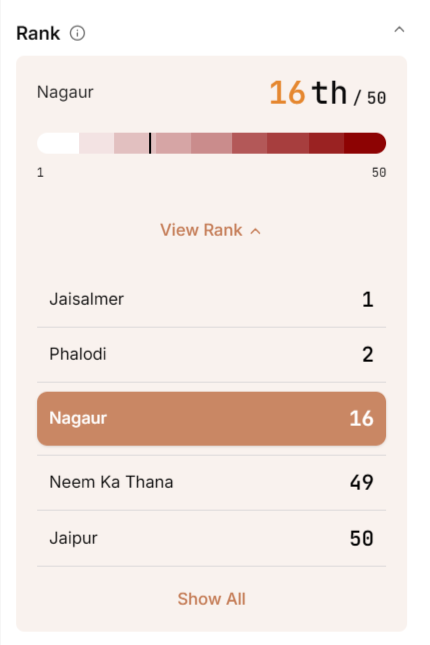Collapse the Rank section chevron
The width and height of the screenshot is (430, 645).
(399, 30)
